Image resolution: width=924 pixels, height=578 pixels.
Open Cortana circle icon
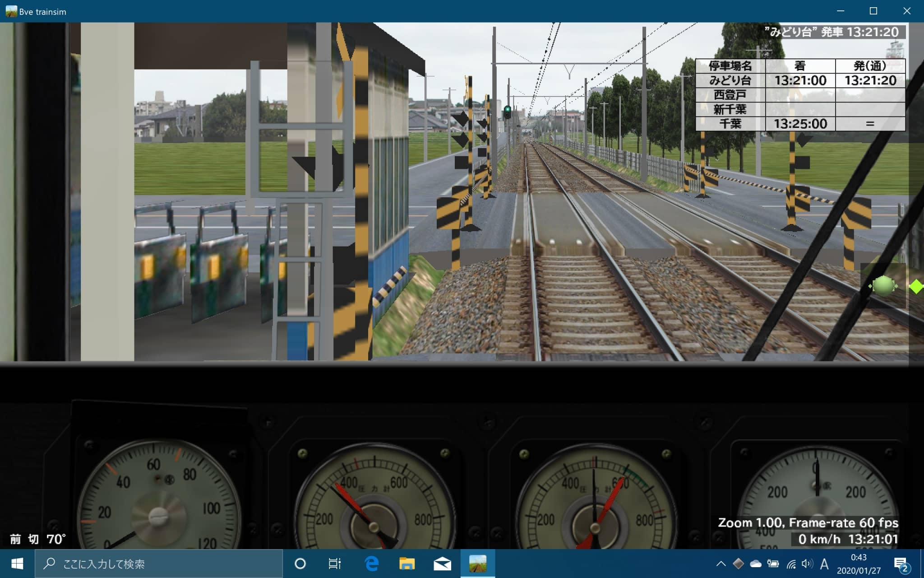point(300,564)
